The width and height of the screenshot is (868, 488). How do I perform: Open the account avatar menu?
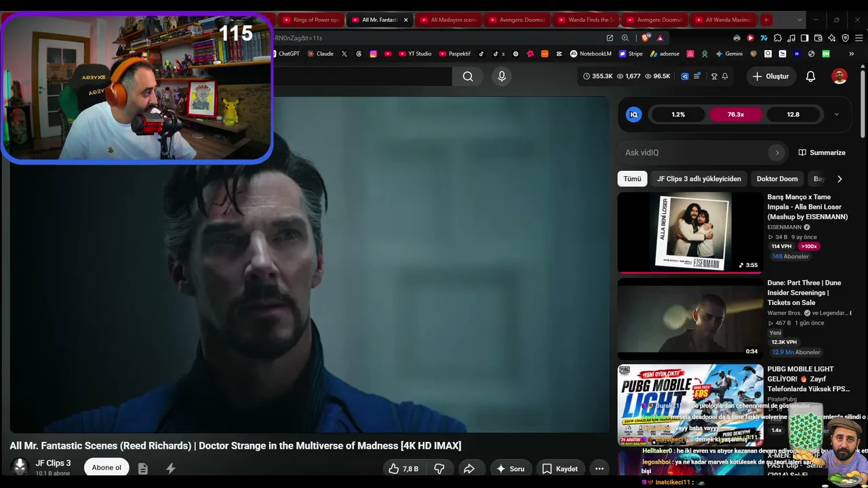[840, 77]
